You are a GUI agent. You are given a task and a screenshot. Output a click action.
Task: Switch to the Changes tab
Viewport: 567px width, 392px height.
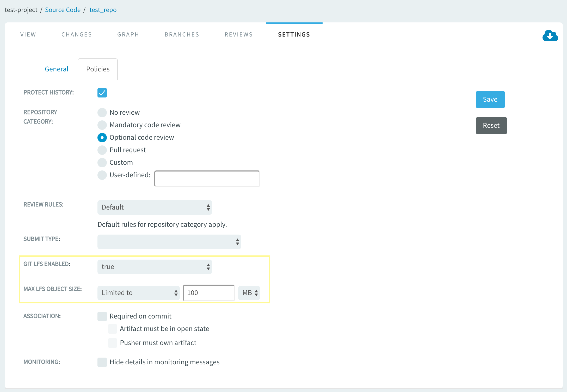tap(77, 34)
